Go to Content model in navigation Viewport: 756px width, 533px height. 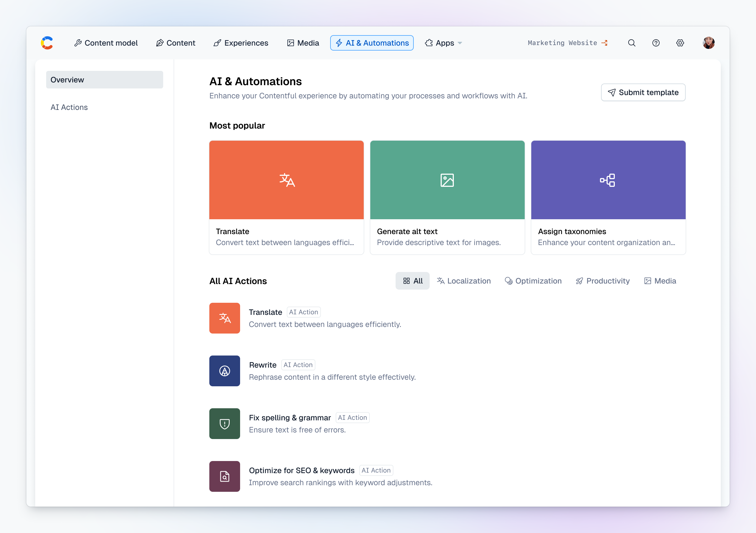[106, 43]
